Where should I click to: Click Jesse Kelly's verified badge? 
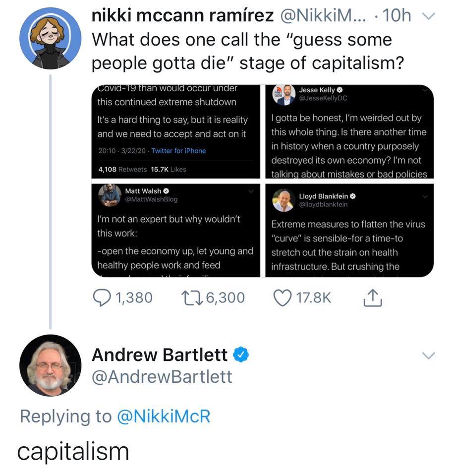340,90
